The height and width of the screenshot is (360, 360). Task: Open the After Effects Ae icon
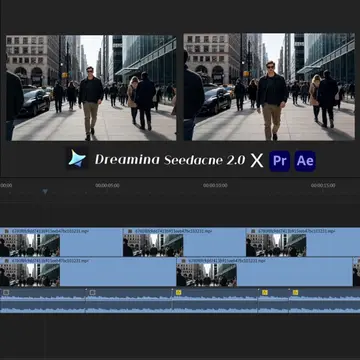pos(305,161)
